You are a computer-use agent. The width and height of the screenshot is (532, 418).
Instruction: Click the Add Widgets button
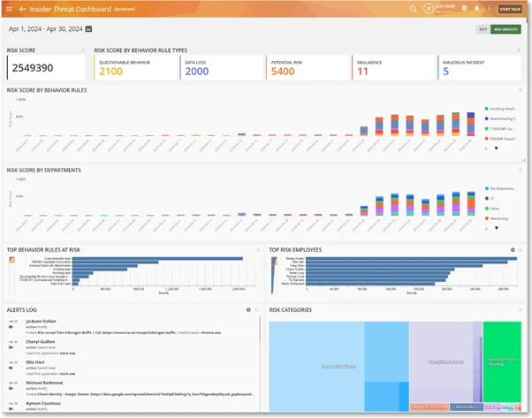pos(506,29)
